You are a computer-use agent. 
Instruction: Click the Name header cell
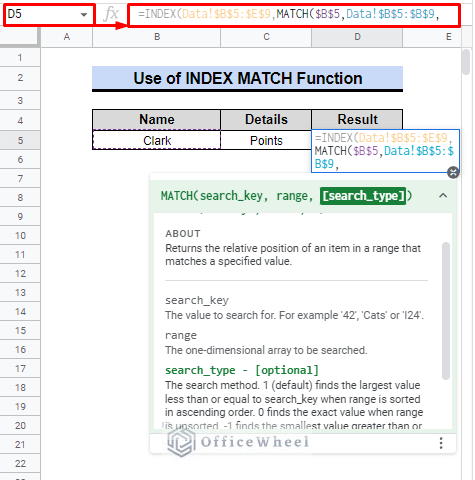click(157, 120)
